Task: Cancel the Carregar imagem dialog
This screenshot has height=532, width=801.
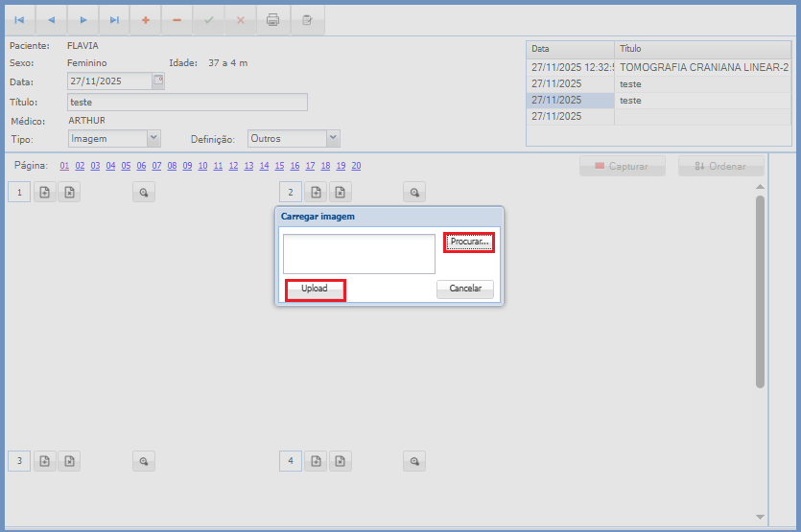Action: click(x=464, y=289)
